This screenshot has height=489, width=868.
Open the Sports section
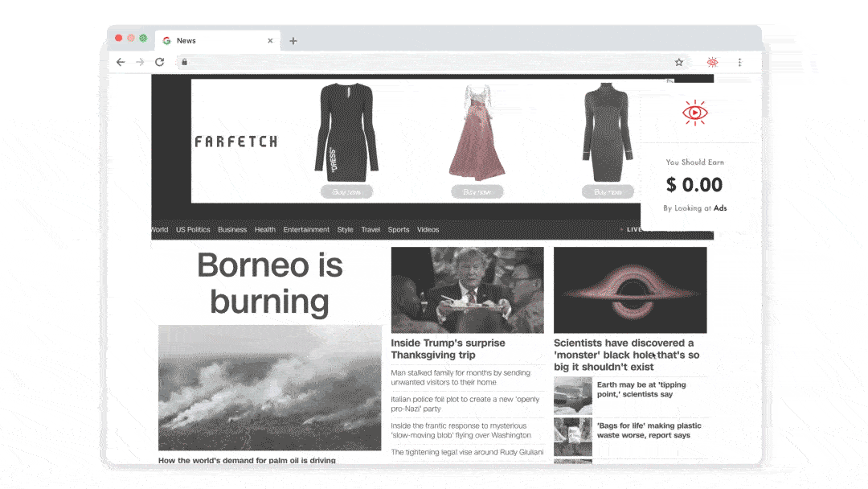[399, 229]
